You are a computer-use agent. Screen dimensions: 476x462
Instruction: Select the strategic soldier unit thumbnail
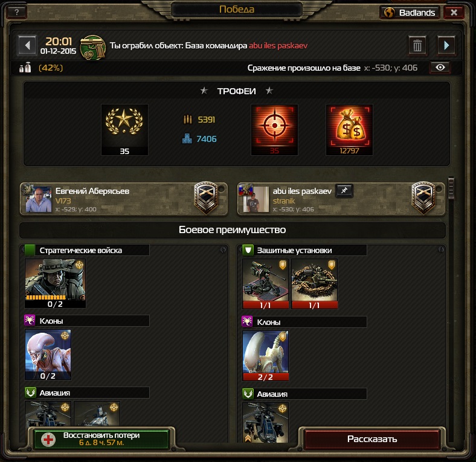tap(55, 283)
